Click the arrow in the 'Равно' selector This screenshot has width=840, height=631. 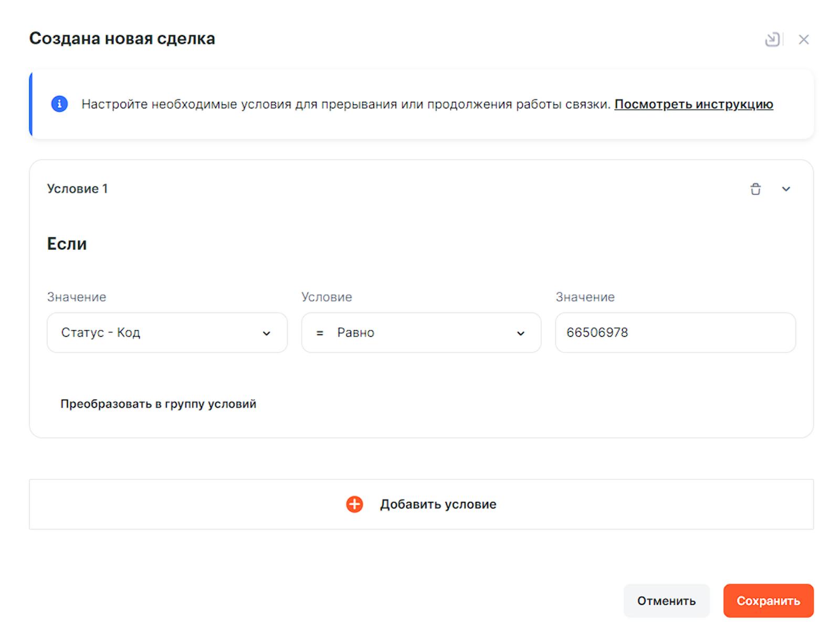520,333
